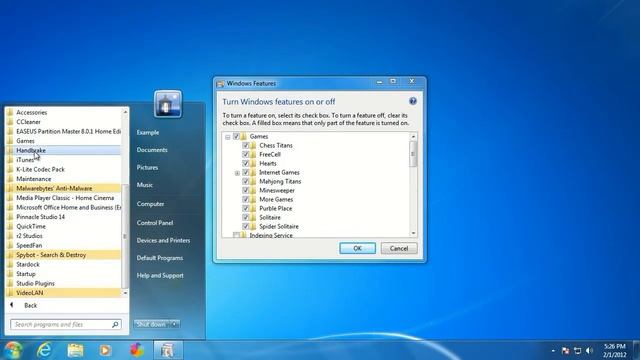Click Cancel in Windows Features
Image resolution: width=640 pixels, height=360 pixels.
[399, 248]
